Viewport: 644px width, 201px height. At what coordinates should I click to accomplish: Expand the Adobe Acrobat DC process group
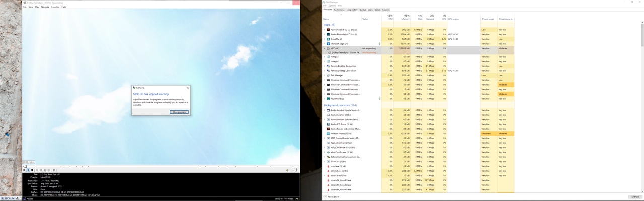[x=324, y=30]
